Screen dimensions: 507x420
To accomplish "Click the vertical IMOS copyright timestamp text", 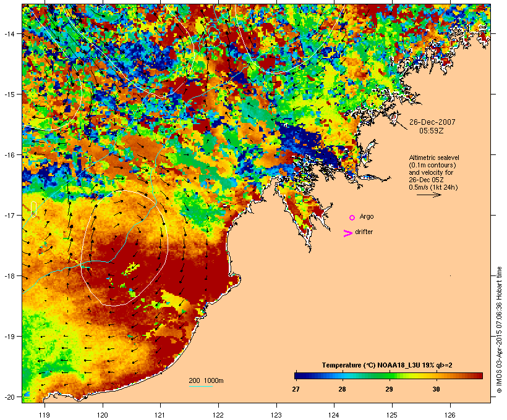I will point(500,330).
